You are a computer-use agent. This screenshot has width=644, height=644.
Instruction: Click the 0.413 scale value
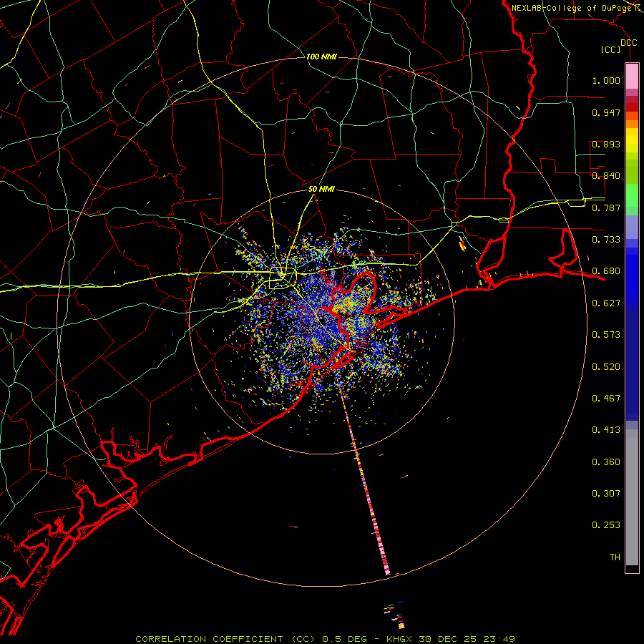(x=606, y=430)
